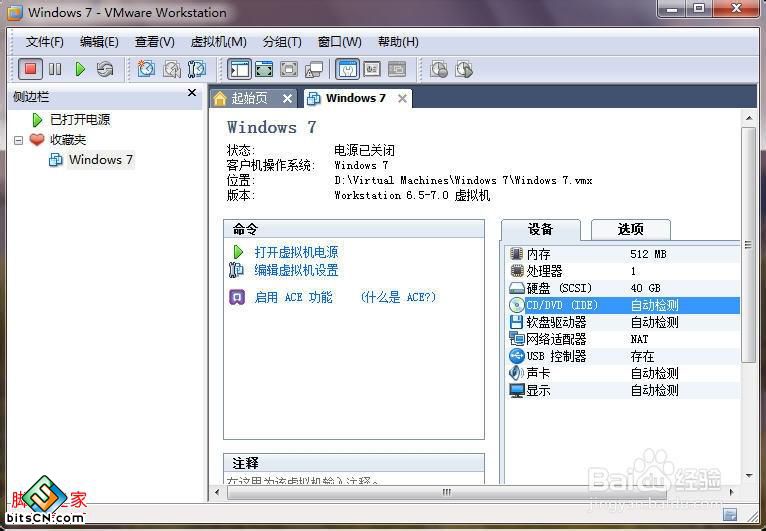Click the (什么是 ACE?) link

click(398, 297)
